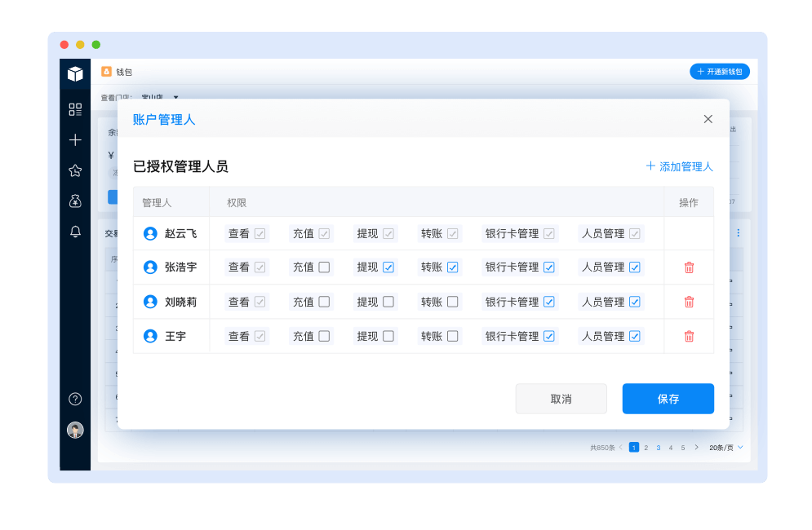Go to previous page arrow in pagination
The height and width of the screenshot is (530, 812).
point(621,447)
